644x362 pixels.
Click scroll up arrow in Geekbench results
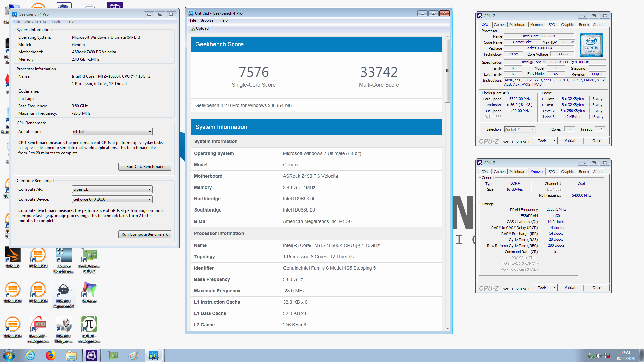447,36
